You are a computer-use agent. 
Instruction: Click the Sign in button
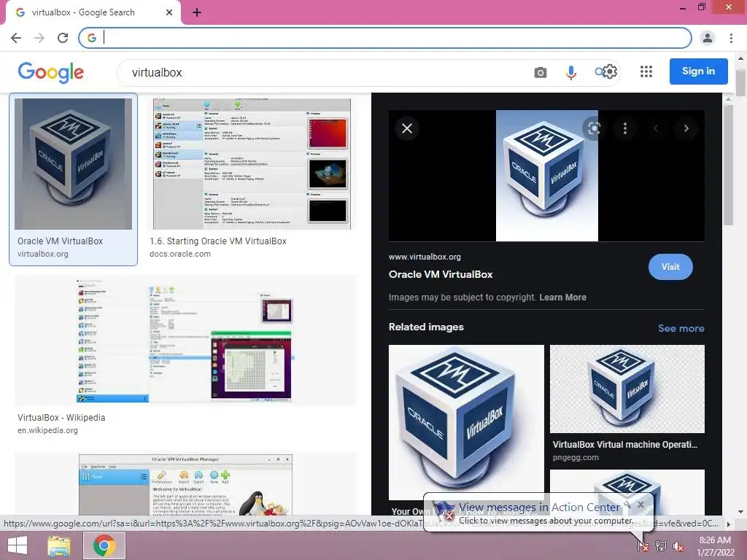point(698,71)
